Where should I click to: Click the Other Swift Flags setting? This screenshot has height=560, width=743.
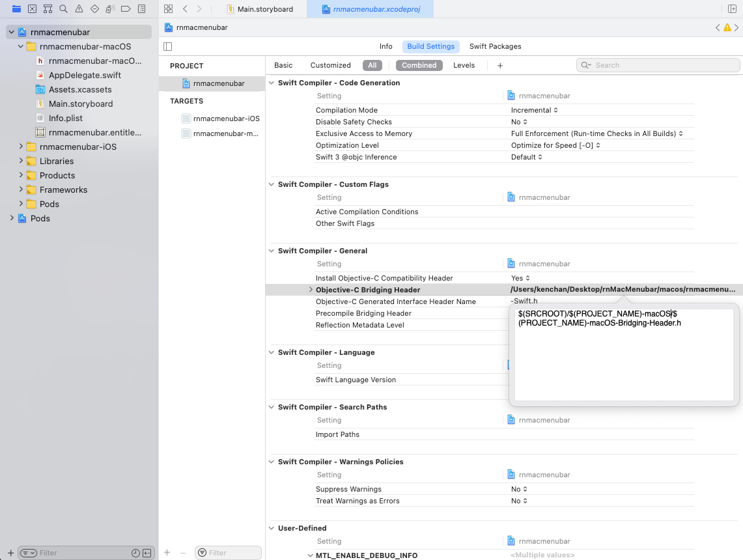[345, 223]
